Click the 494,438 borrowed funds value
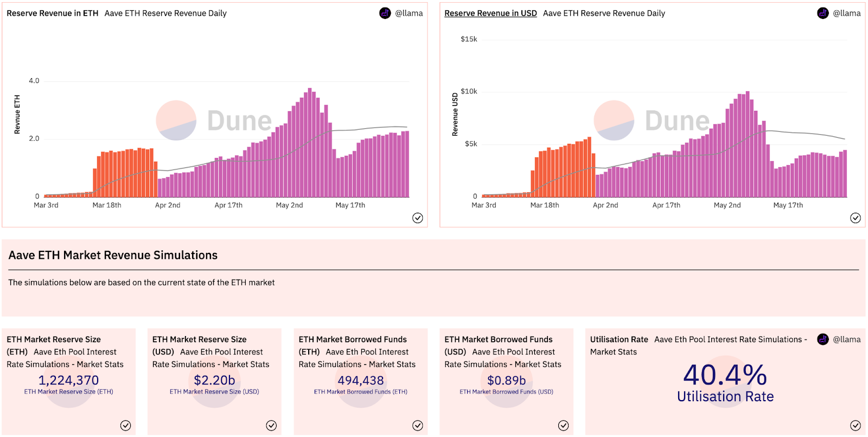Image resolution: width=868 pixels, height=437 pixels. [361, 380]
